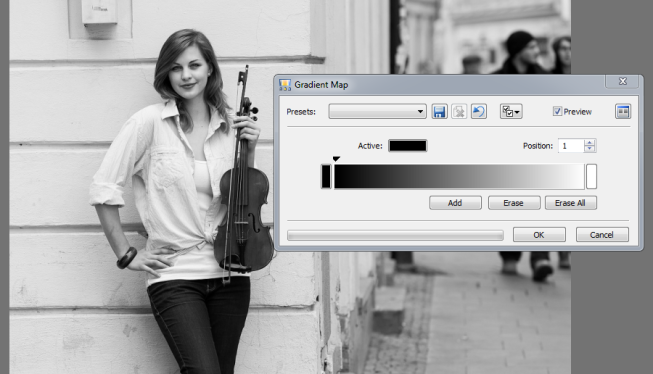Click the split preview window icon
The image size is (653, 374).
[x=623, y=112]
